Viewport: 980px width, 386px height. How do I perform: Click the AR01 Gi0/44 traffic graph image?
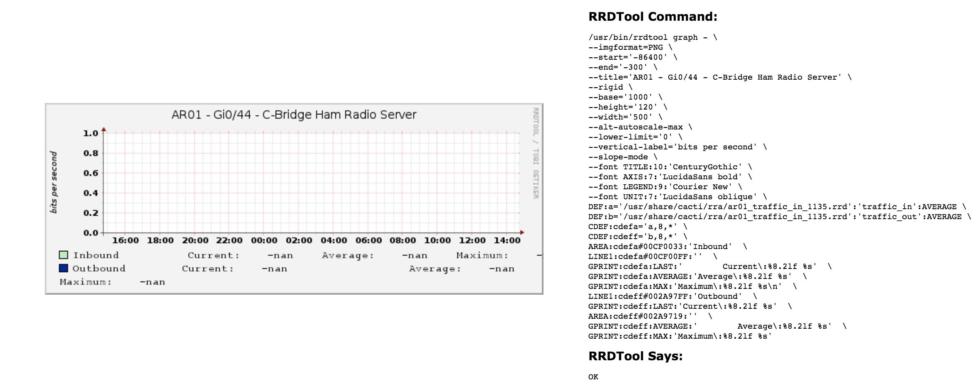(x=294, y=199)
